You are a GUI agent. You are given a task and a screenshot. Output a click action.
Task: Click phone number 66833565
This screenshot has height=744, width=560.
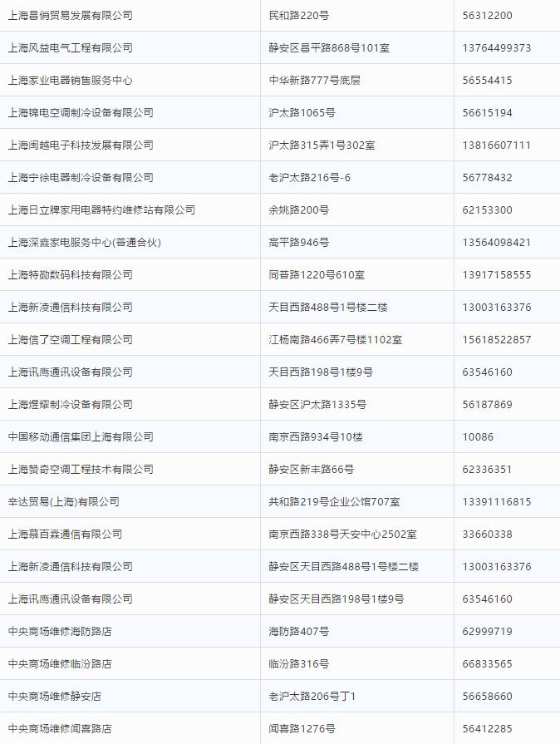[488, 664]
